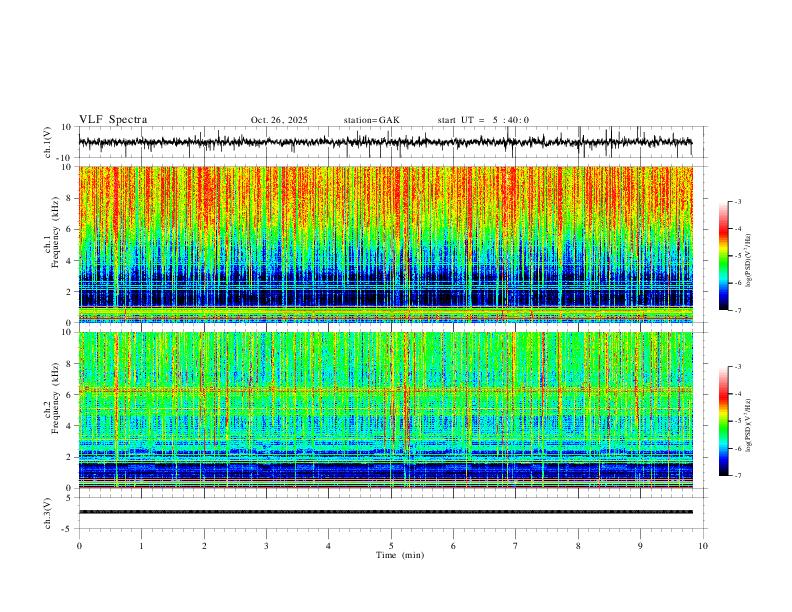
Task: Click the "station=GAK" header label
Action: pos(371,120)
